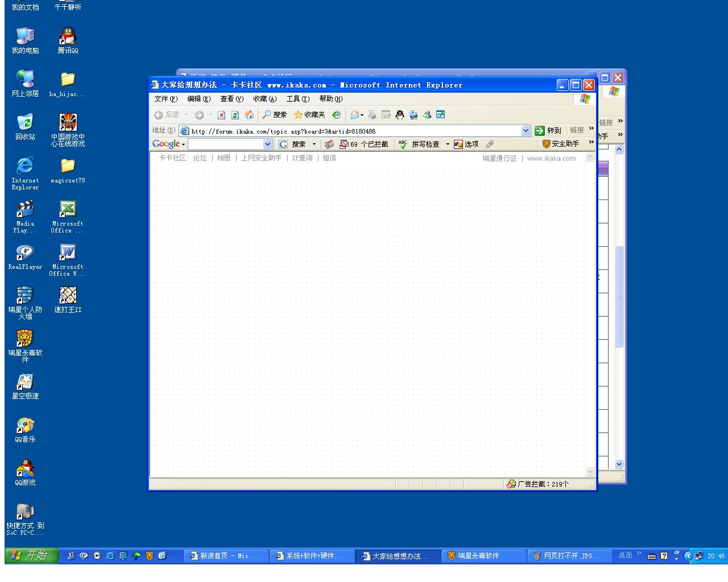Image resolution: width=728 pixels, height=582 pixels.
Task: Switch to 新浪首页 taskbar window
Action: pos(227,556)
